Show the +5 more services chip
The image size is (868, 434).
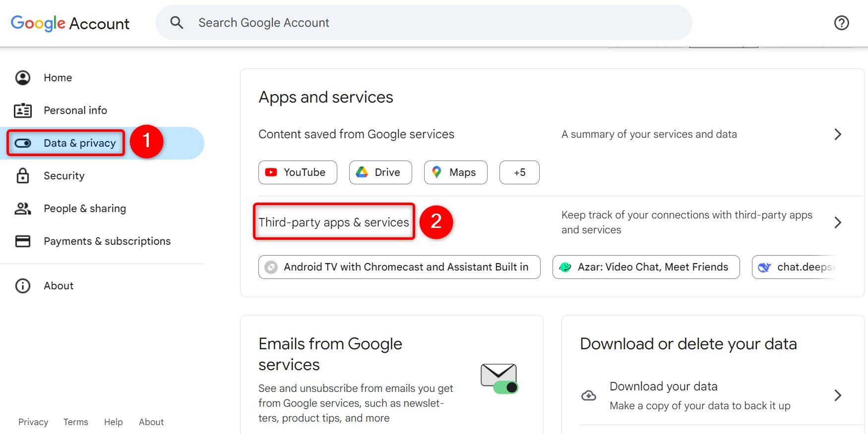pos(519,172)
